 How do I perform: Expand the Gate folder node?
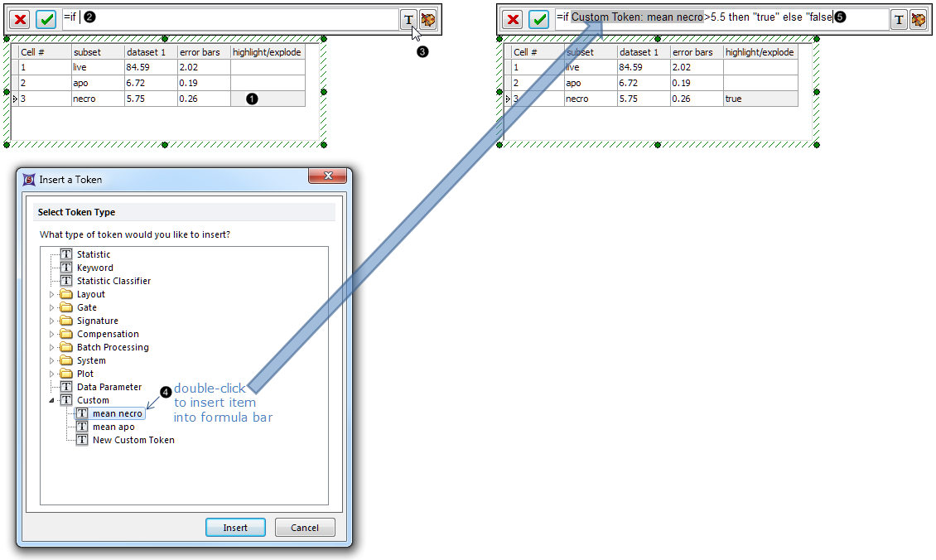(x=52, y=307)
